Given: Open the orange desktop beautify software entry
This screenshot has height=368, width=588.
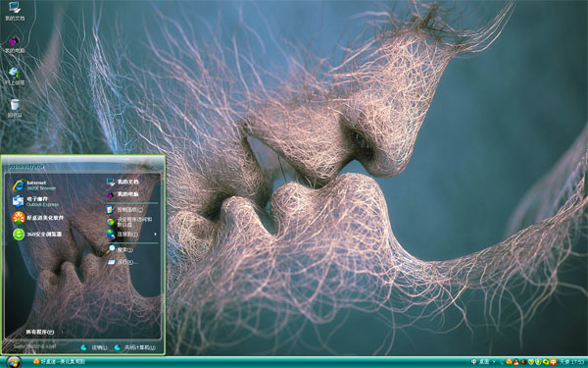Looking at the screenshot, I should [38, 218].
